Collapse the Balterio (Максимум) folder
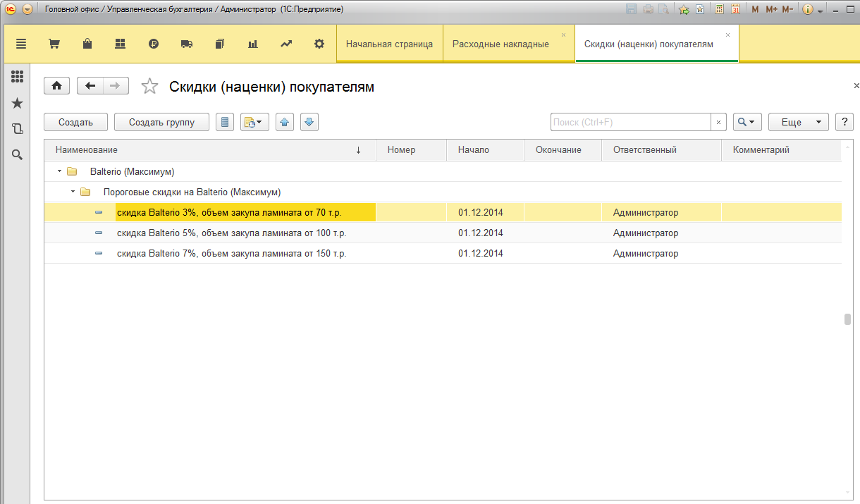The height and width of the screenshot is (504, 860). click(x=60, y=171)
